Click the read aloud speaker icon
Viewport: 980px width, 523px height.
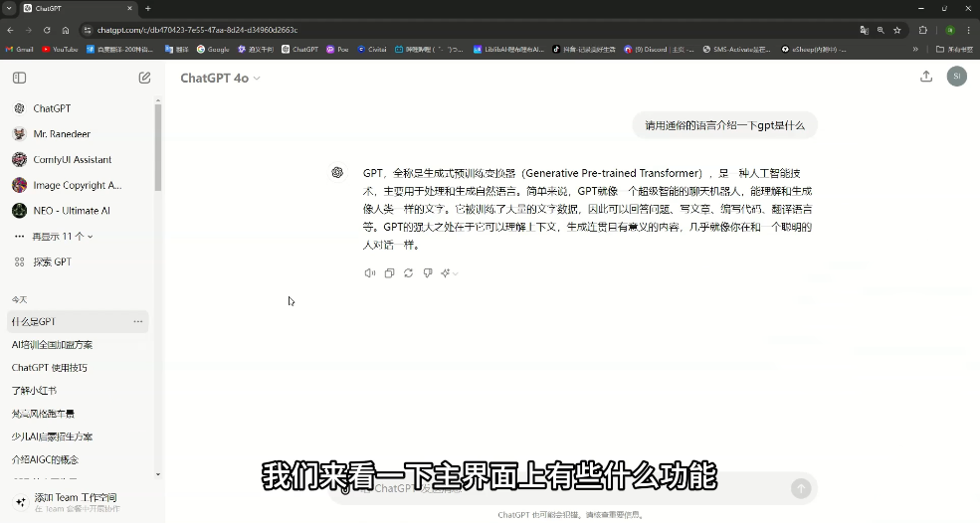[x=369, y=273]
